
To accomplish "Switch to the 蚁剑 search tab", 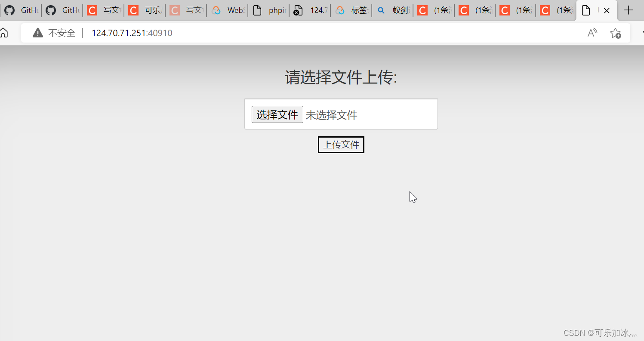I will coord(393,10).
